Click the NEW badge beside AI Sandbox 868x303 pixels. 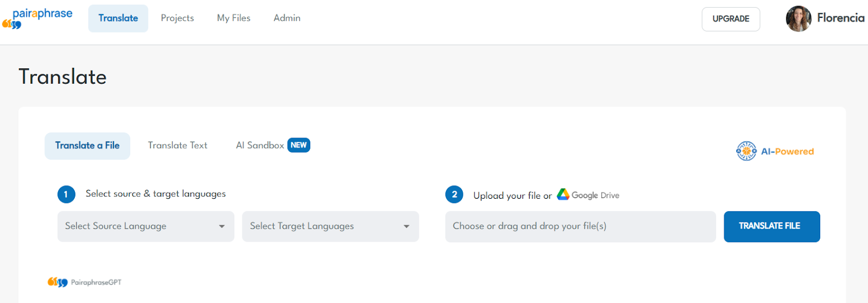298,145
